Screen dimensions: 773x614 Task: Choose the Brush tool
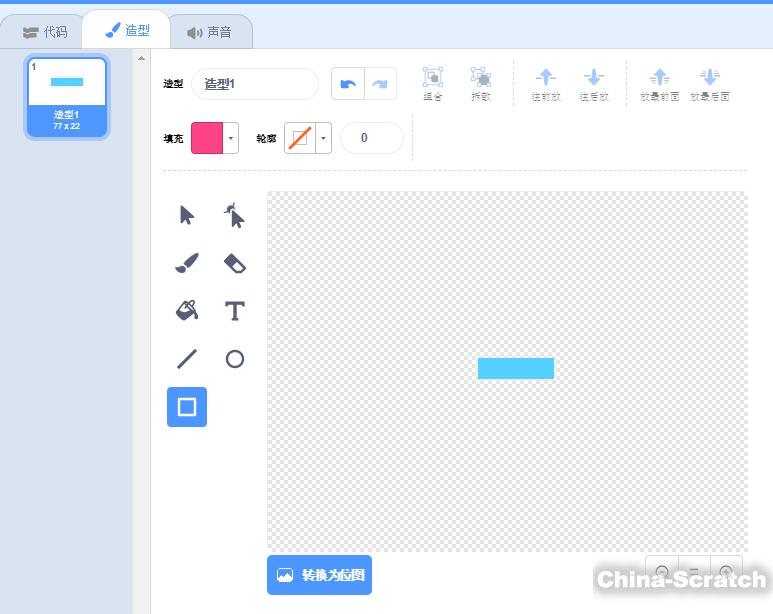(187, 263)
